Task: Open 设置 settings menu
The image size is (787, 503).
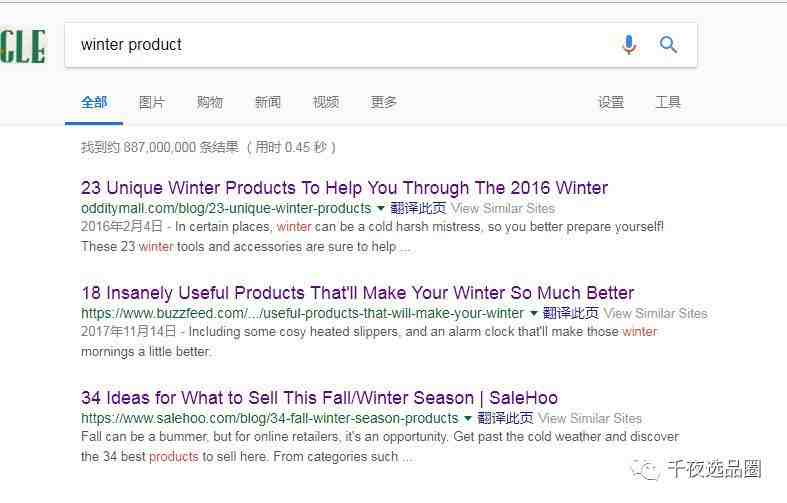Action: (x=611, y=102)
